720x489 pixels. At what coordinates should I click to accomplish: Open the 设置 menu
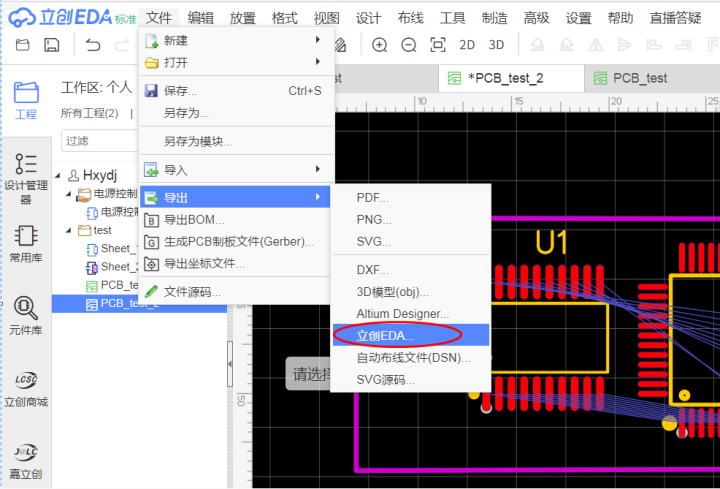click(x=579, y=18)
